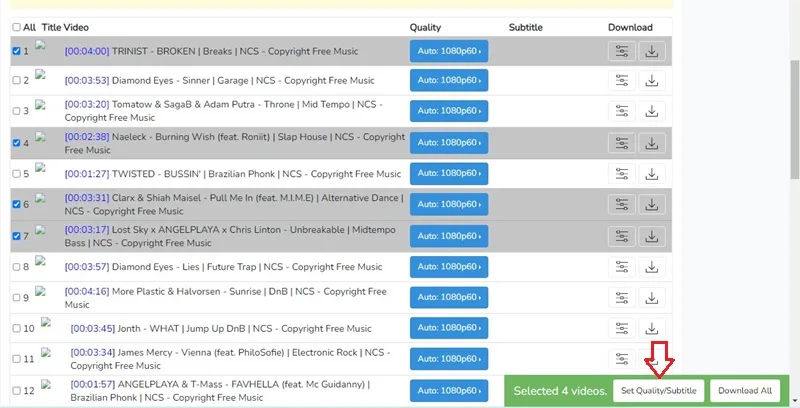Download Diamond Eyes - Sinner via arrow icon
Viewport: 800px width, 408px height.
[x=652, y=81]
